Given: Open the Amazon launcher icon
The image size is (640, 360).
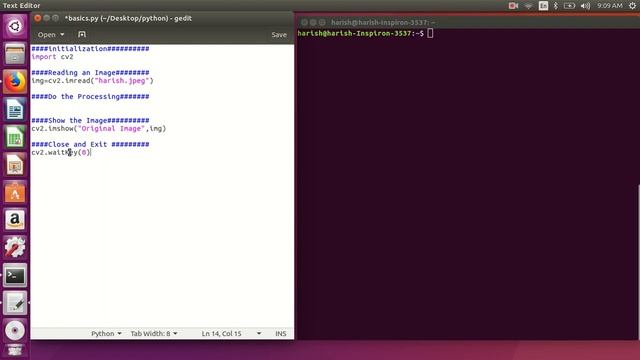Looking at the screenshot, I should pos(15,220).
